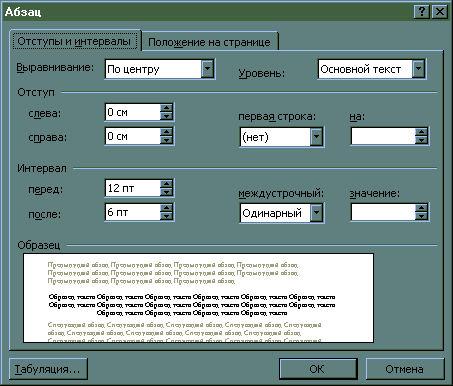Confirm with the OK button

click(318, 369)
